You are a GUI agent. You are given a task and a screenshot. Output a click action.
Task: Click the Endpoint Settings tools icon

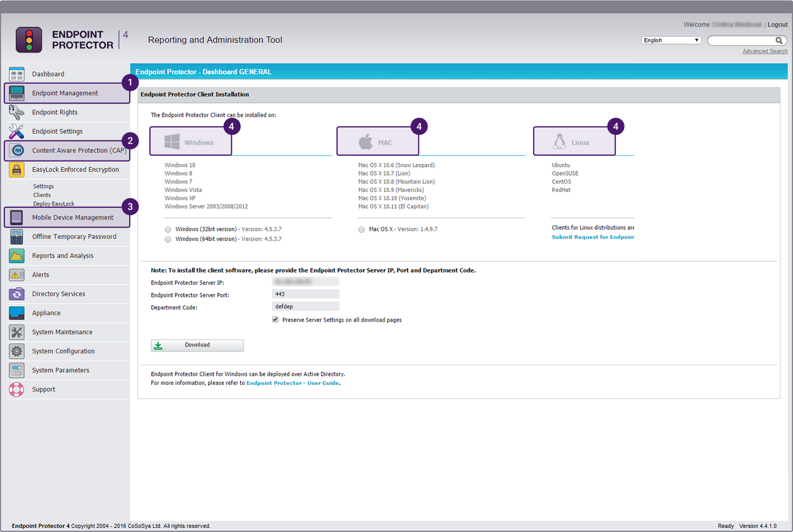point(16,131)
